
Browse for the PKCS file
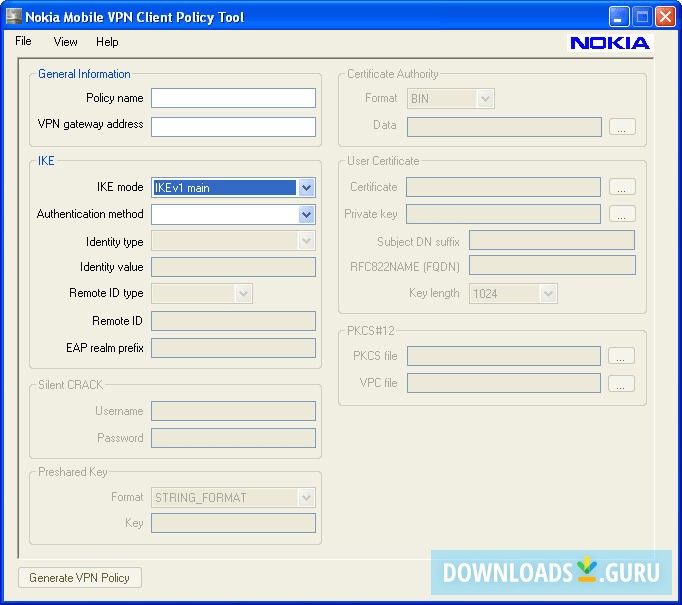[621, 356]
